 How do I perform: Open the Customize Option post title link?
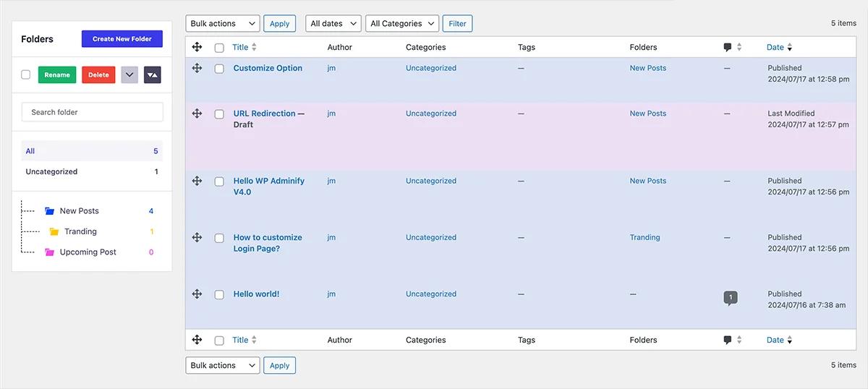268,68
